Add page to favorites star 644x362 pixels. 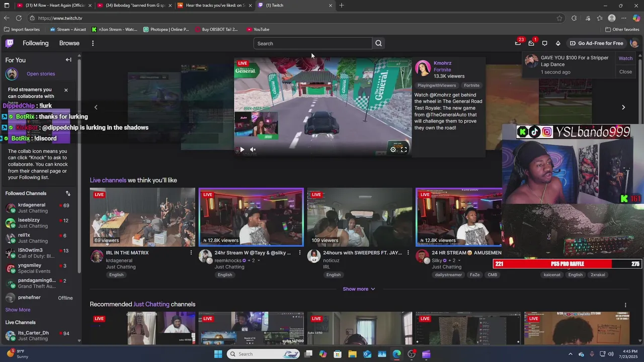click(x=559, y=18)
